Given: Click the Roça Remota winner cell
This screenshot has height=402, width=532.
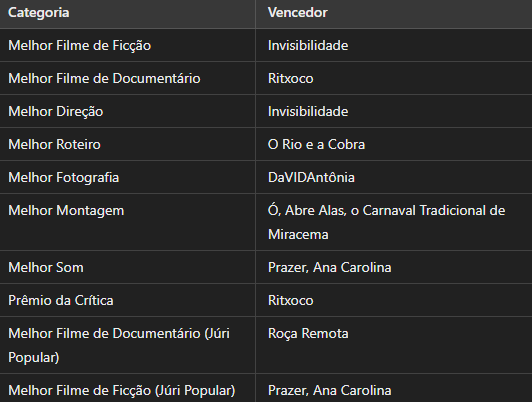Looking at the screenshot, I should click(x=394, y=345).
